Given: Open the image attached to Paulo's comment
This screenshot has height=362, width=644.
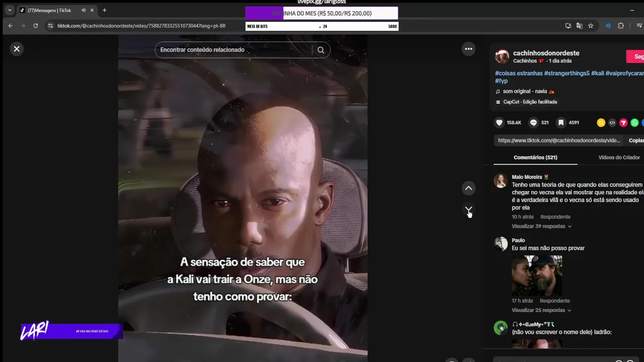Looking at the screenshot, I should coord(537,276).
